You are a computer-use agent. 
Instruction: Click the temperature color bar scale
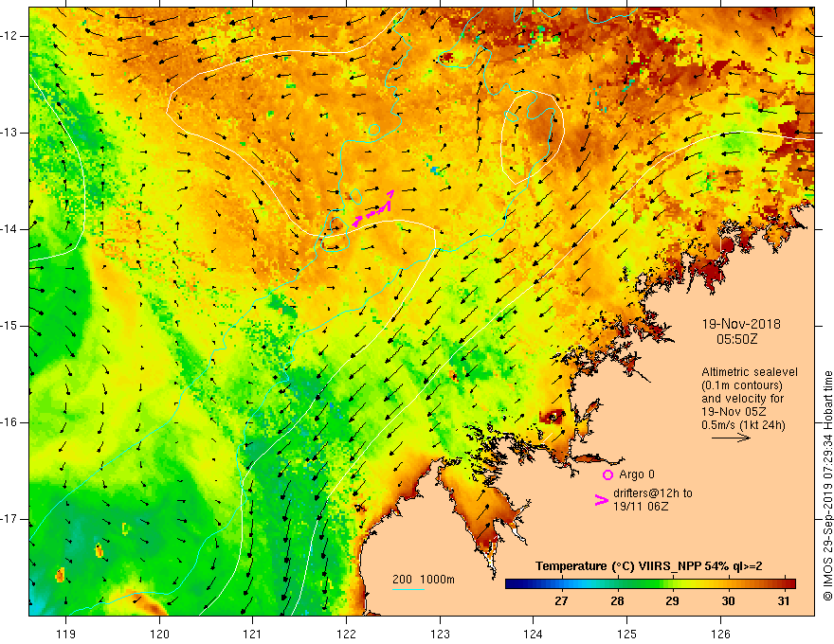click(650, 583)
